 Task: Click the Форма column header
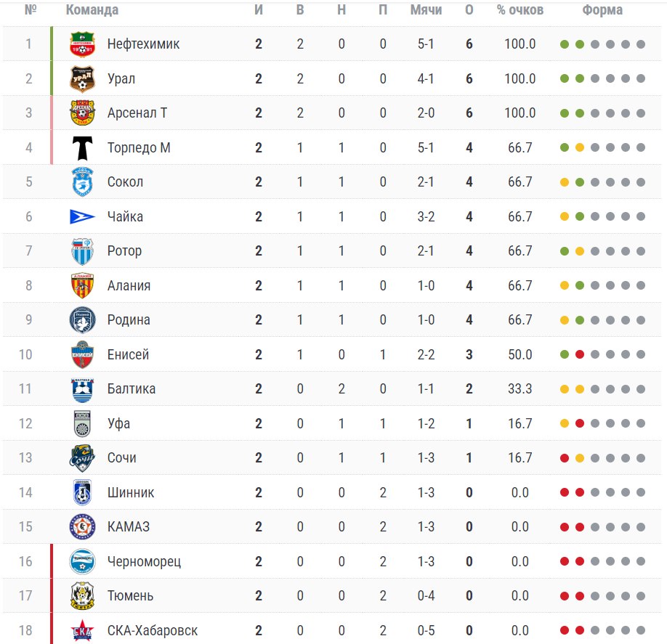click(x=602, y=9)
